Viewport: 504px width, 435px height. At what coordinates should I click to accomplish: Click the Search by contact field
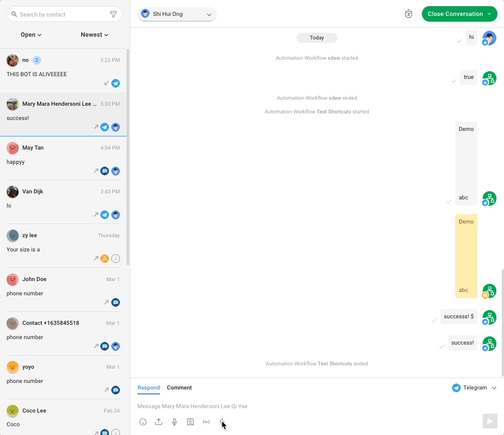60,15
